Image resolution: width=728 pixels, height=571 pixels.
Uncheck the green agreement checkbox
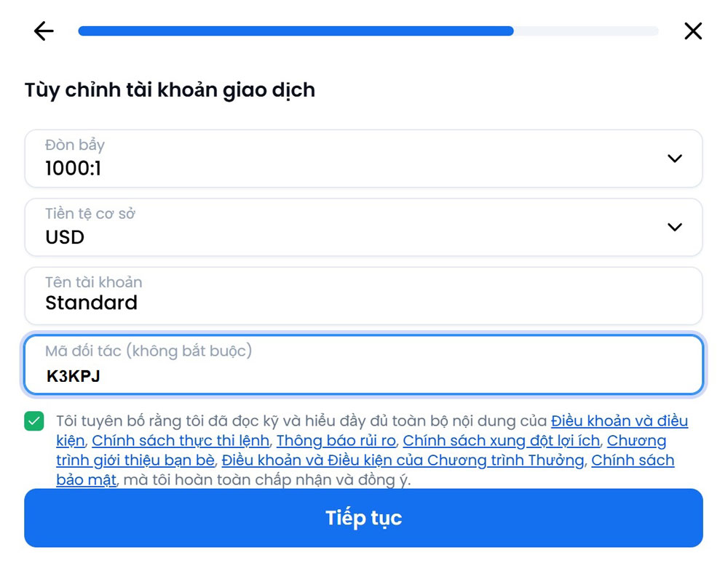pos(34,421)
